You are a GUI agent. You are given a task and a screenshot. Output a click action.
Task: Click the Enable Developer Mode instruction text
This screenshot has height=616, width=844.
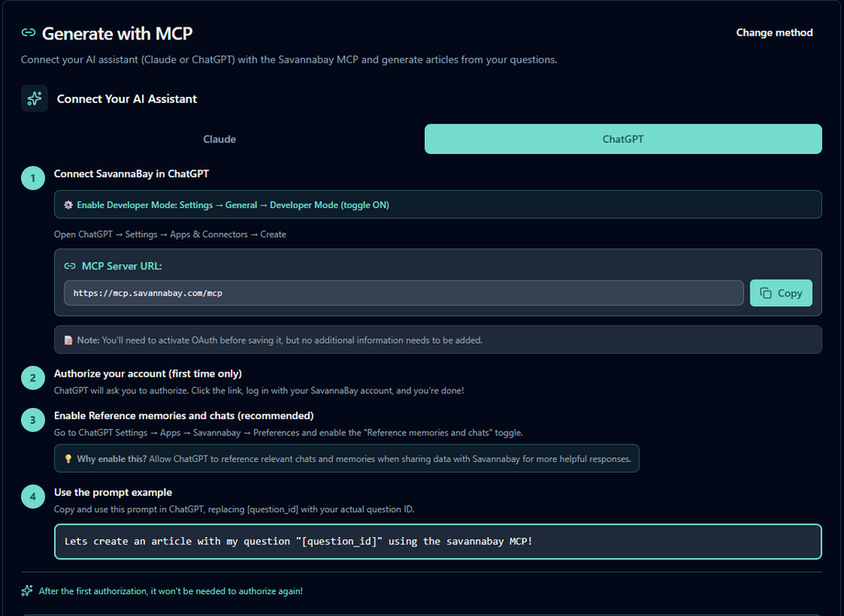click(233, 205)
